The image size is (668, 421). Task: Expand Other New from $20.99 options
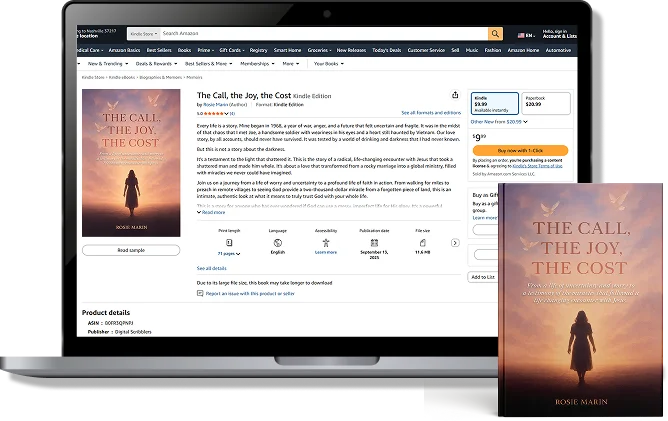[x=499, y=122]
